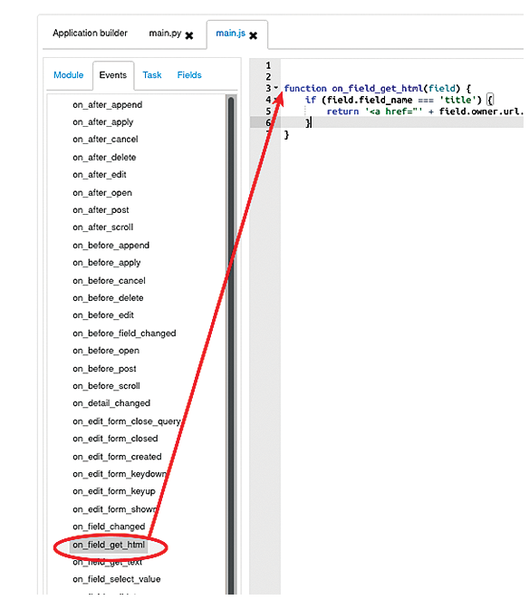The width and height of the screenshot is (529, 600).
Task: Choose on_edit_form_keydown event
Action: pos(120,474)
